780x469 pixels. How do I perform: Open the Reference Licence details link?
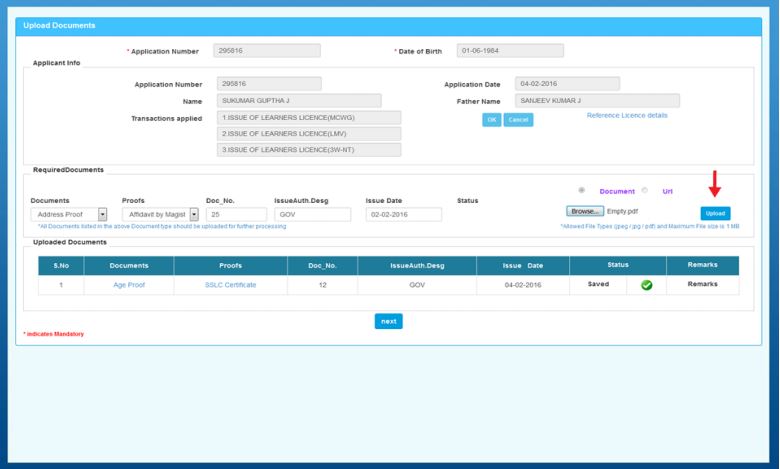pyautogui.click(x=627, y=116)
